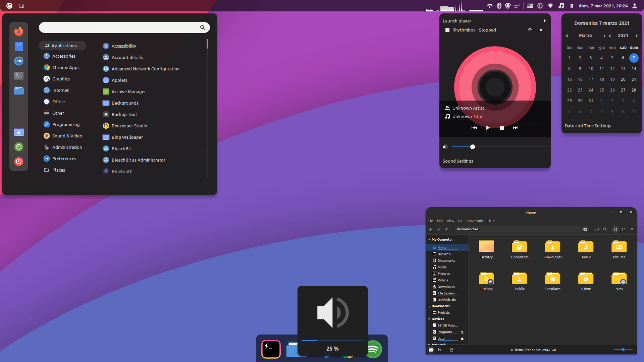
Task: Click the red power button in menu sidebar
Action: [x=19, y=162]
